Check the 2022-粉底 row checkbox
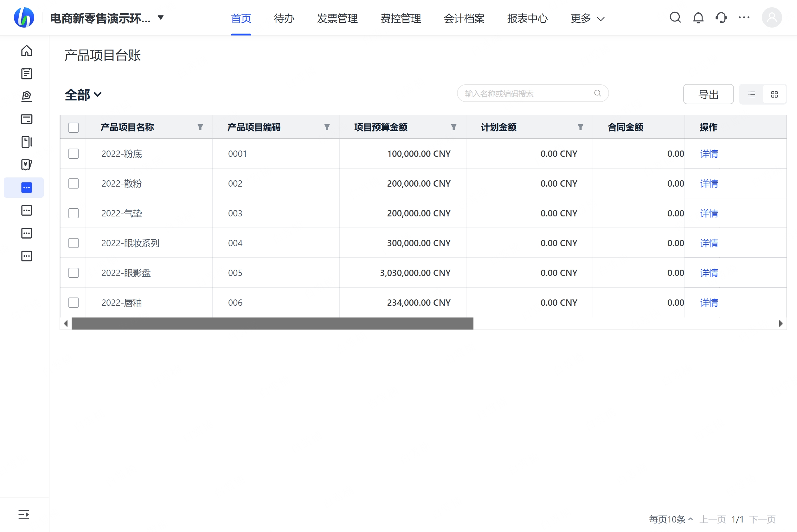This screenshot has height=532, width=797. point(74,154)
